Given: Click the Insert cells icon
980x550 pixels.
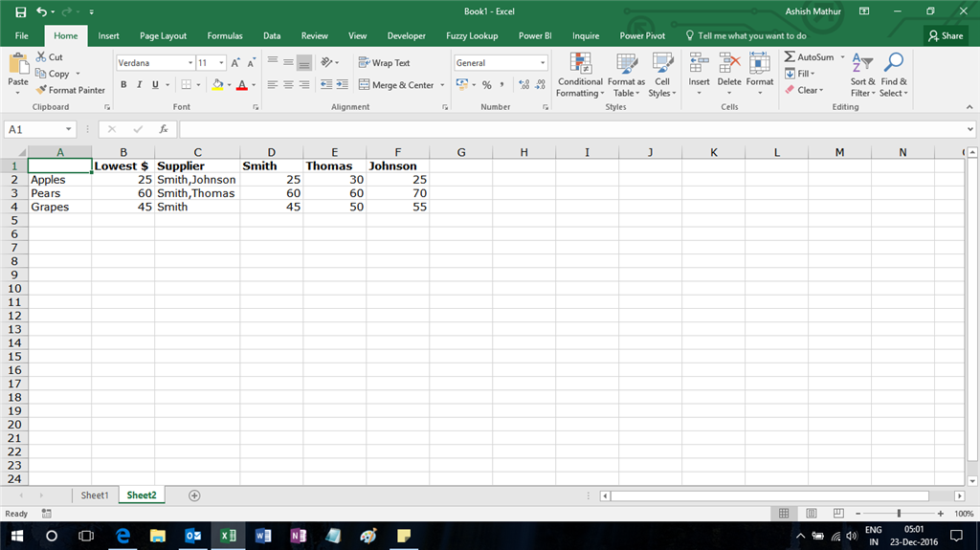Looking at the screenshot, I should coord(699,64).
